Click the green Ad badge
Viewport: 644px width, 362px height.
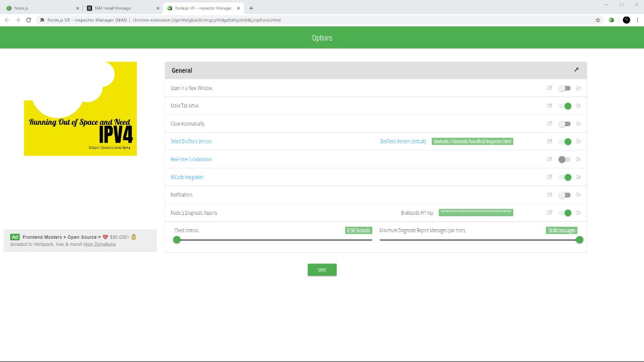pyautogui.click(x=15, y=237)
